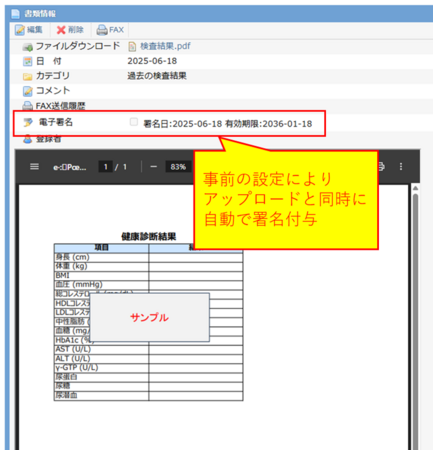The image size is (433, 450).
Task: Toggle the 電子署名 checkbox
Action: 134,122
